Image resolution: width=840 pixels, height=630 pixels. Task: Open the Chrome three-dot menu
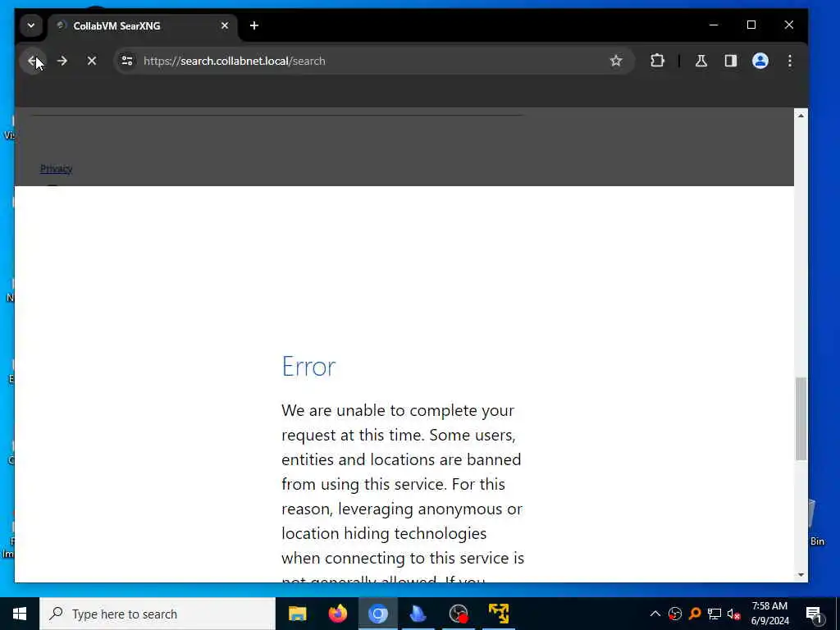pos(790,61)
